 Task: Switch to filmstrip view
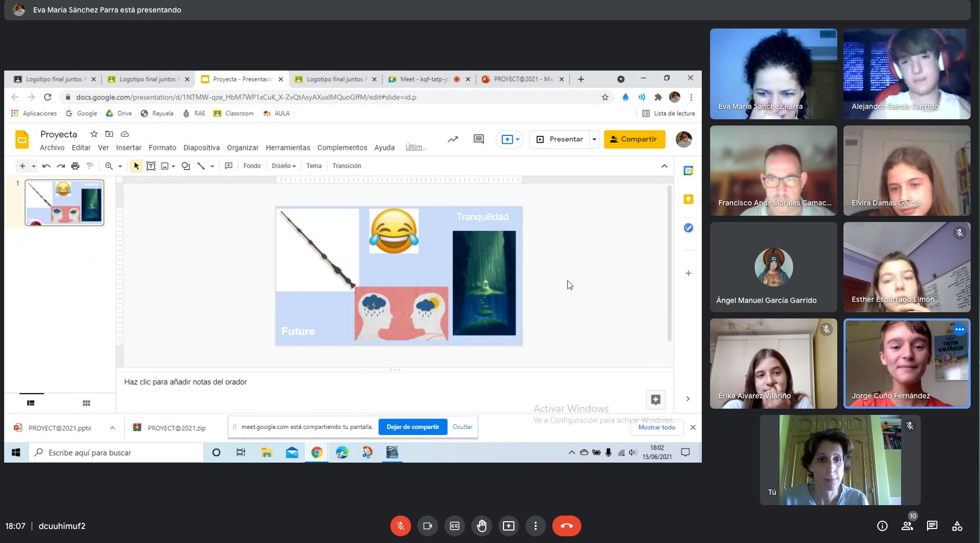(x=31, y=403)
